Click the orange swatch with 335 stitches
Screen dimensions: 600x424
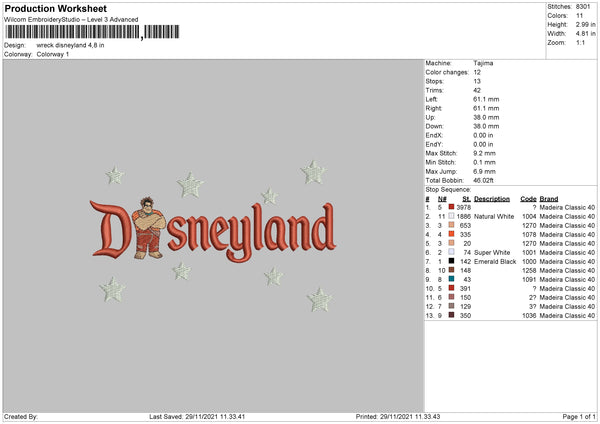[x=452, y=234]
